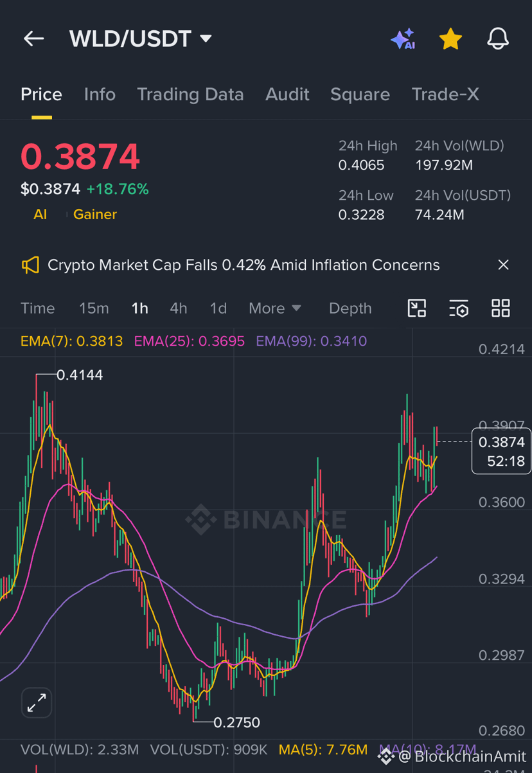Click the 24h Vol(WLD) value 197.92M

[443, 165]
